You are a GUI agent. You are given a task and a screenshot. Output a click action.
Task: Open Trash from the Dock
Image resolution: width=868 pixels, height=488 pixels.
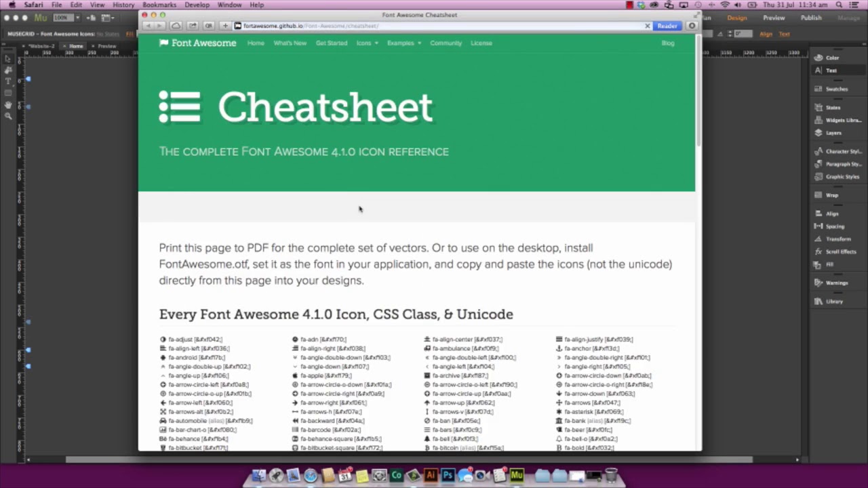click(x=611, y=476)
